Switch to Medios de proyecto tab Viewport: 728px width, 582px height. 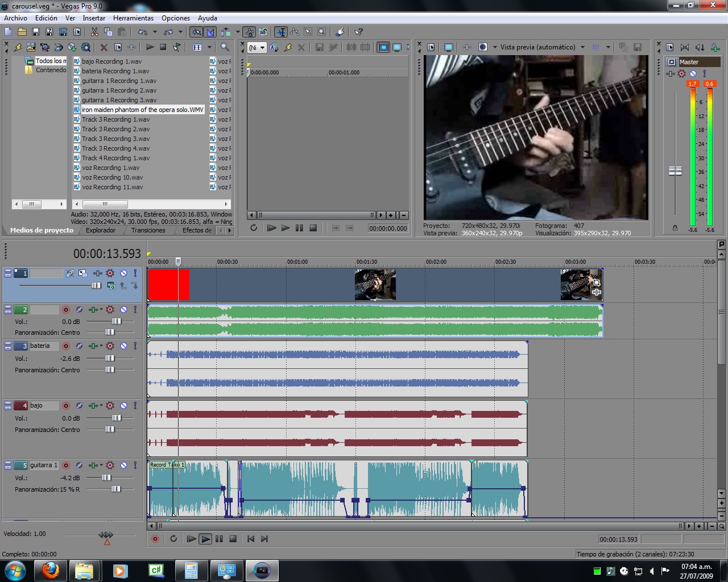[42, 230]
